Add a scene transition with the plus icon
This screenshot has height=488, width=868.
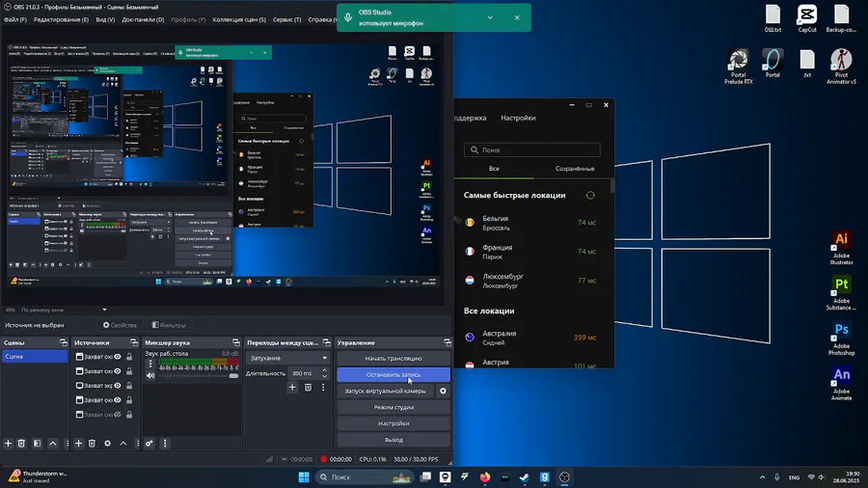(292, 388)
